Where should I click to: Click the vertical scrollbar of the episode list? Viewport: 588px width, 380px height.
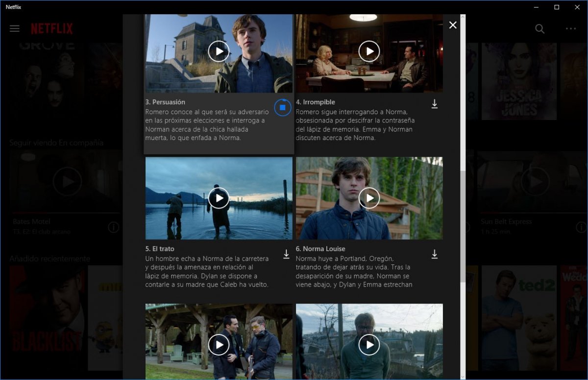463,226
